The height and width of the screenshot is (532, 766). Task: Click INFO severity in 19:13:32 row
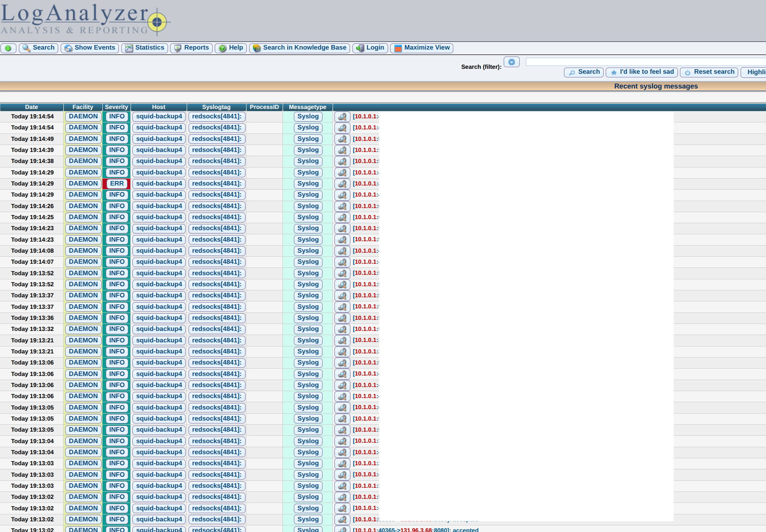(117, 329)
